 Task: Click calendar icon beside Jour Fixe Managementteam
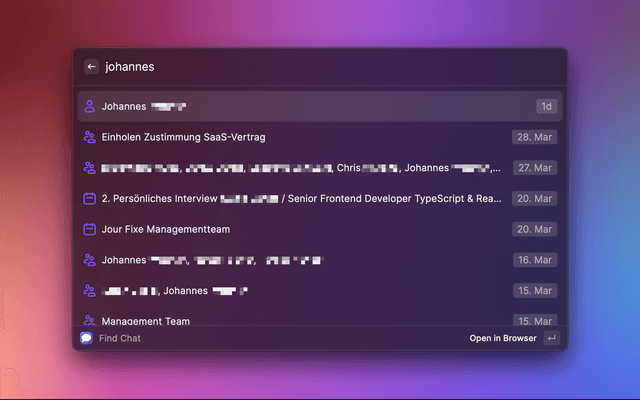coord(89,229)
